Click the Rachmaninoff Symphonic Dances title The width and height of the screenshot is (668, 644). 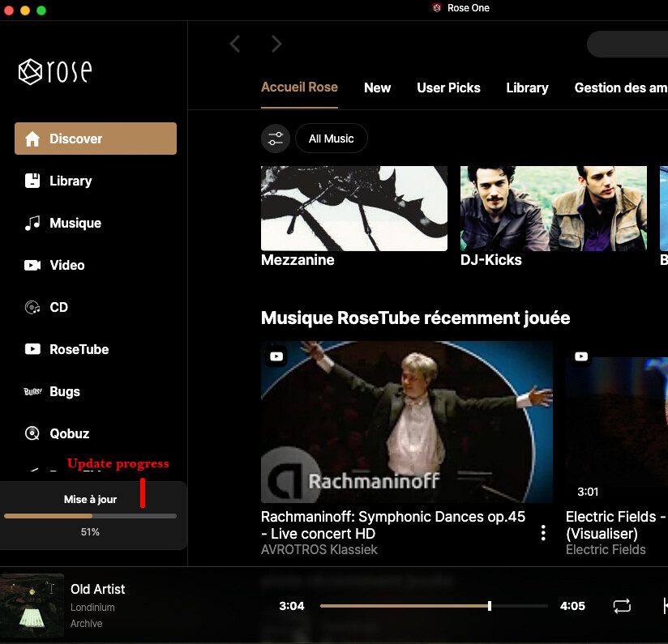[x=393, y=525]
